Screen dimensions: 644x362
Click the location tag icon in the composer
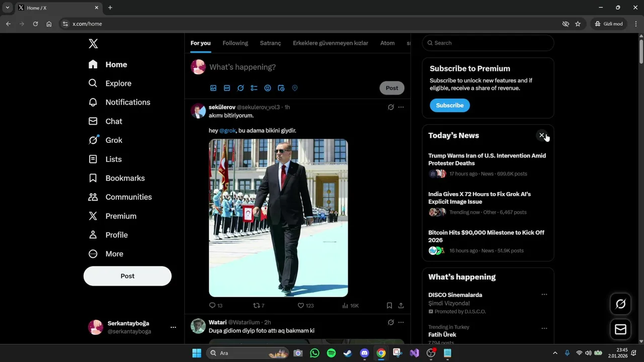[x=295, y=88]
